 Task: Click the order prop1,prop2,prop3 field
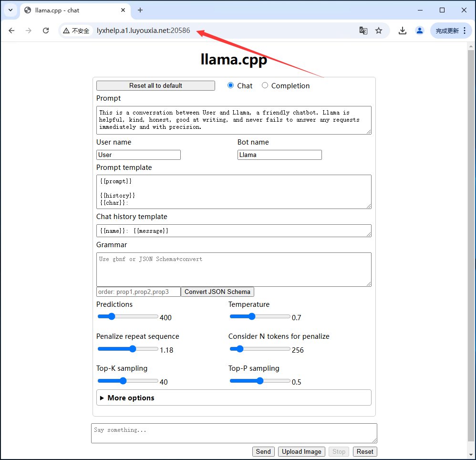(138, 292)
